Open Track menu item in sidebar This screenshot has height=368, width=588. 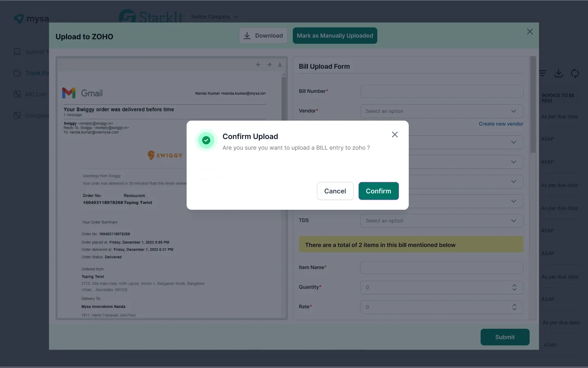31,73
